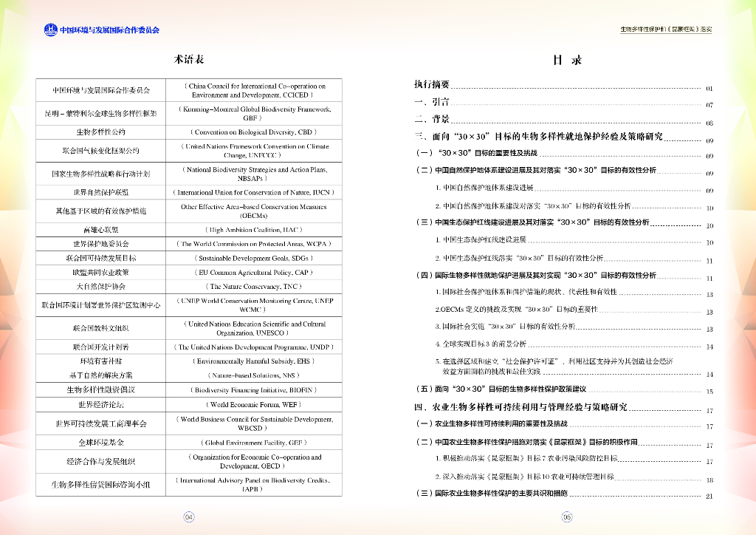Screen dimensions: 756x535
Task: Click the cell 世界保护地委员会
Action: (x=100, y=244)
